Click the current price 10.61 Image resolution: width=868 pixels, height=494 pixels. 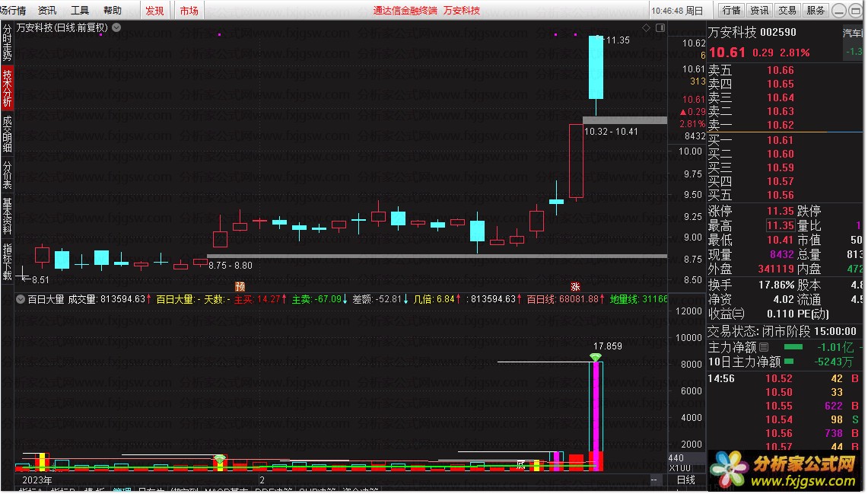(x=727, y=52)
